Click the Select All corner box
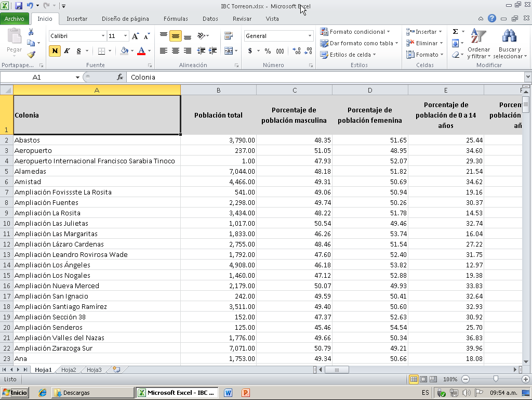The width and height of the screenshot is (532, 400). pos(7,91)
